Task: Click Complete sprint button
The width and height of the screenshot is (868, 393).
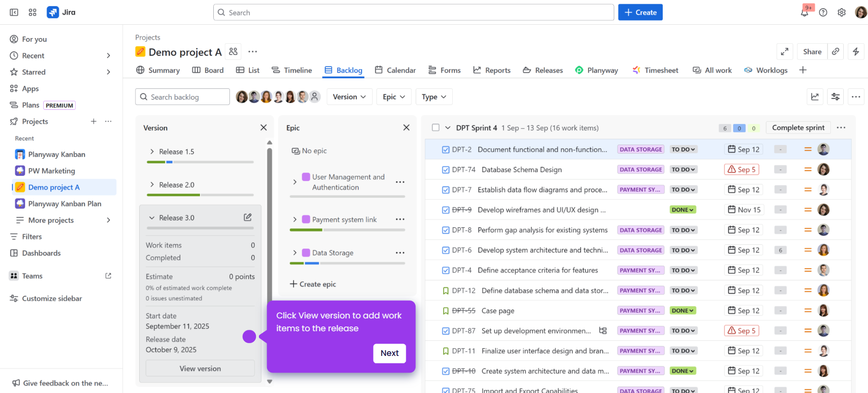Action: tap(798, 127)
